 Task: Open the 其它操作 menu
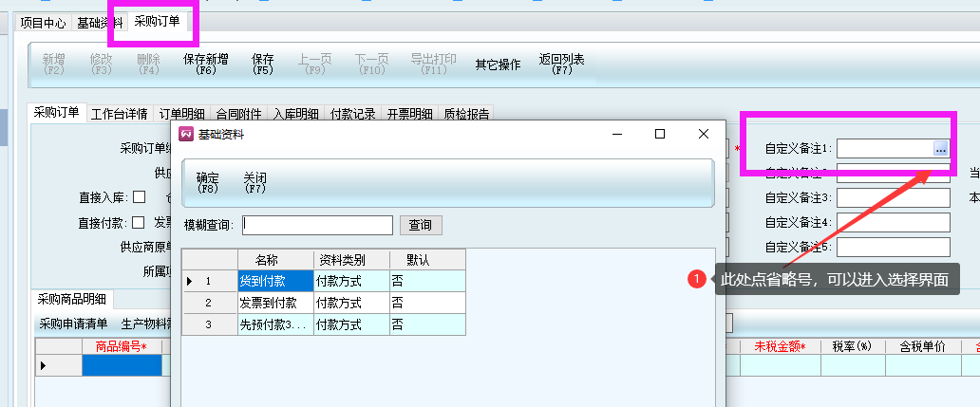(x=498, y=65)
